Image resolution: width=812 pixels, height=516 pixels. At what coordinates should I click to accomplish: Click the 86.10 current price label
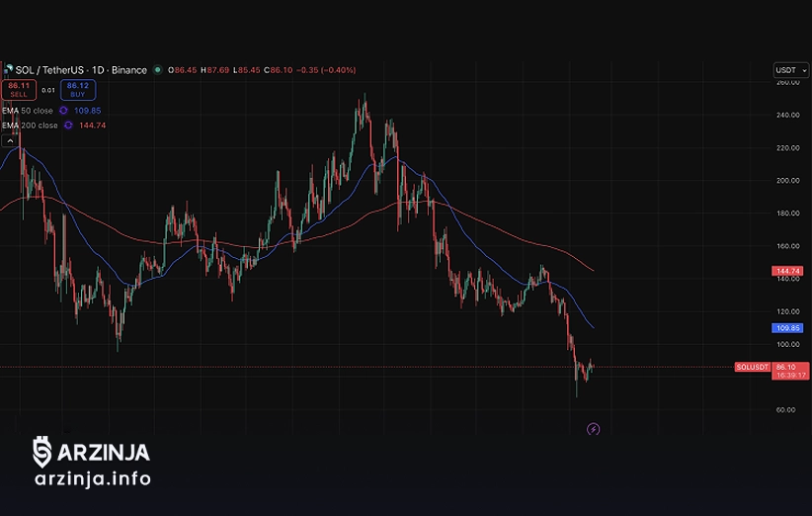point(787,366)
